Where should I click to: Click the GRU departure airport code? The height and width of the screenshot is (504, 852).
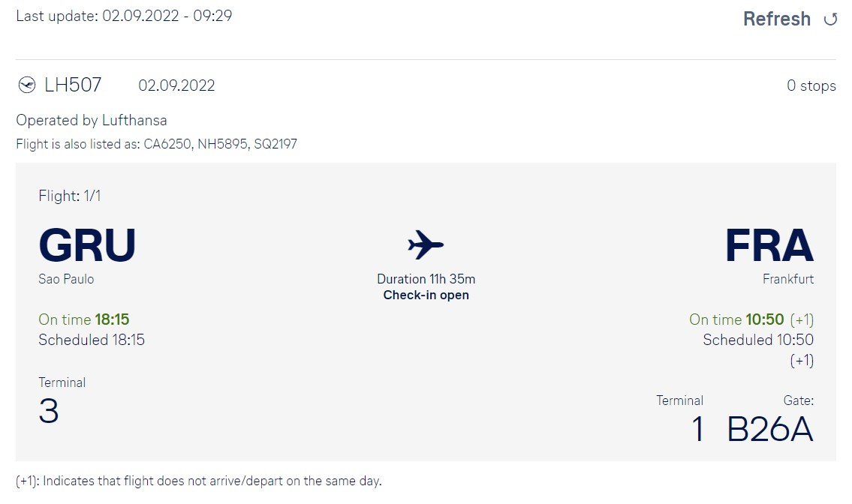coord(87,245)
